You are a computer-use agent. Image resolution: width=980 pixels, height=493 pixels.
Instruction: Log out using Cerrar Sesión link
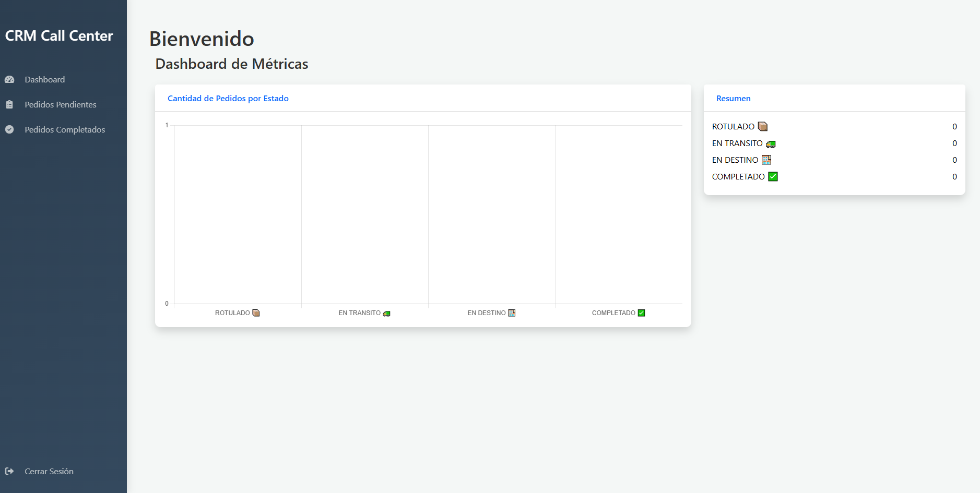[x=49, y=472]
